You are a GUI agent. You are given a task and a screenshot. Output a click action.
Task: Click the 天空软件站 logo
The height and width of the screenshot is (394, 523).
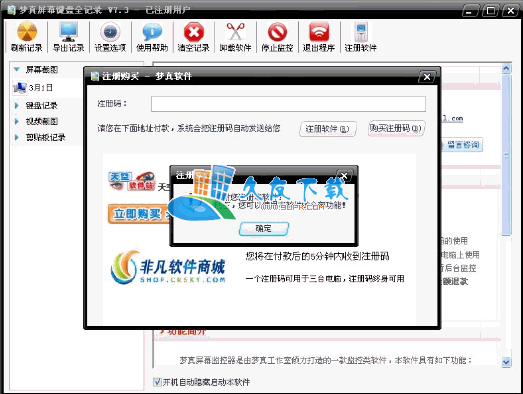pos(132,181)
